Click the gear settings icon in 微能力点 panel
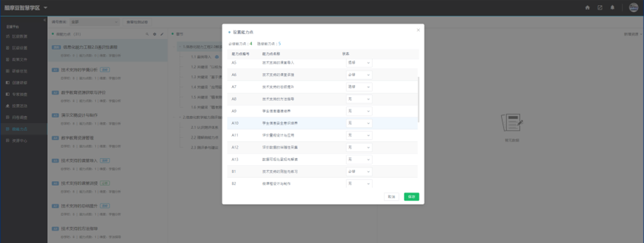The width and height of the screenshot is (644, 243). tap(155, 34)
